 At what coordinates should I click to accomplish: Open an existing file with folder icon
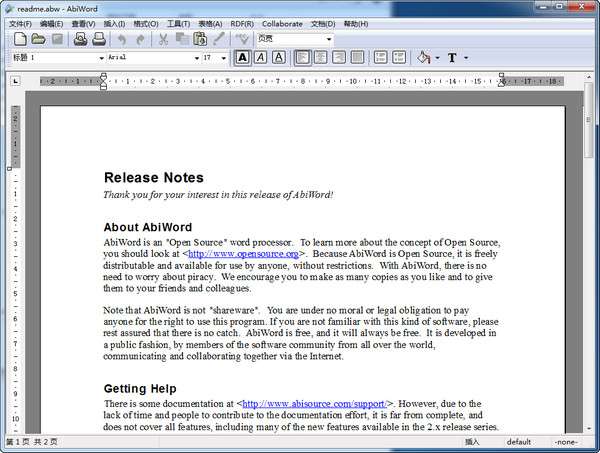click(38, 39)
